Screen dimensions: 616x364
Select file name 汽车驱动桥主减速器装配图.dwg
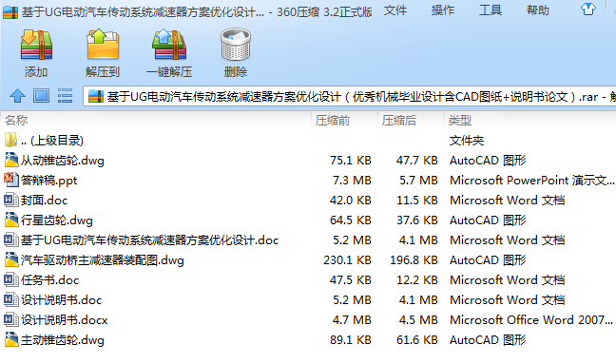point(103,260)
